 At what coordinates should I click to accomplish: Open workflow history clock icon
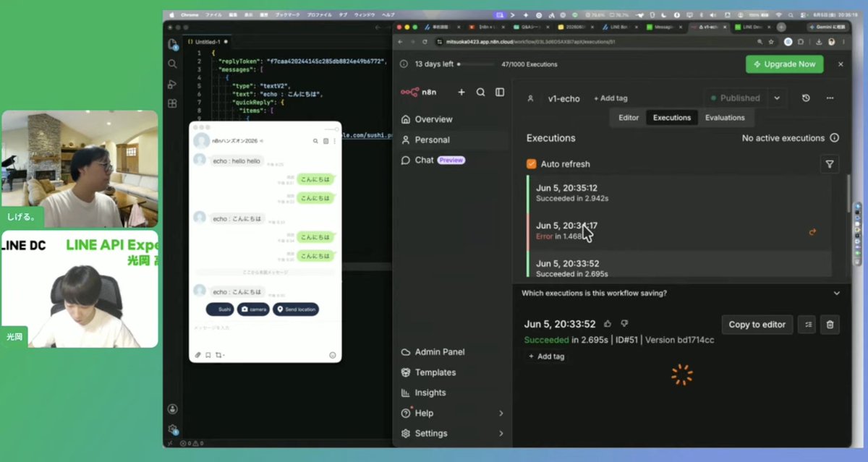[807, 98]
